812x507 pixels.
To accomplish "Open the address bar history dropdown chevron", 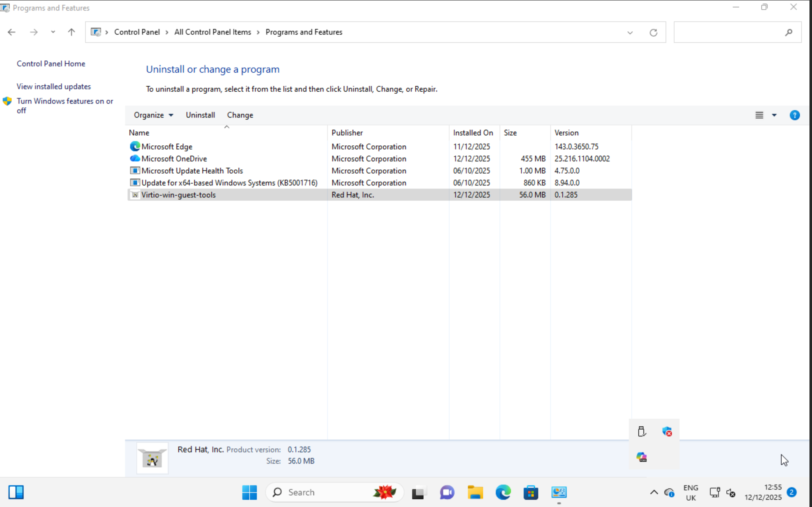I will pos(630,33).
